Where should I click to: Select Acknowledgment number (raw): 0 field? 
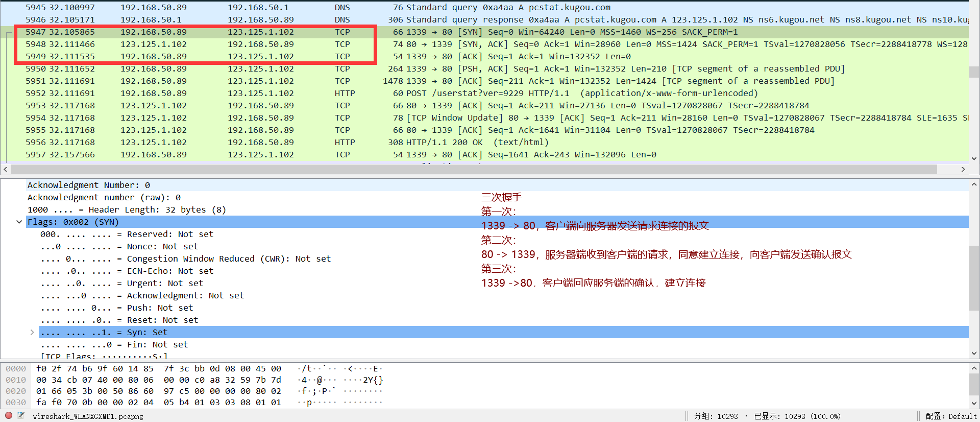pyautogui.click(x=104, y=197)
